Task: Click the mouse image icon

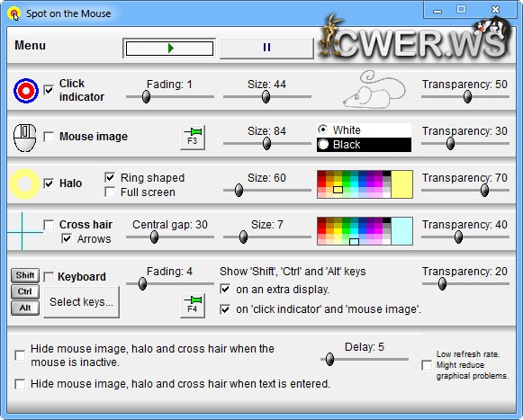Action: tap(24, 138)
